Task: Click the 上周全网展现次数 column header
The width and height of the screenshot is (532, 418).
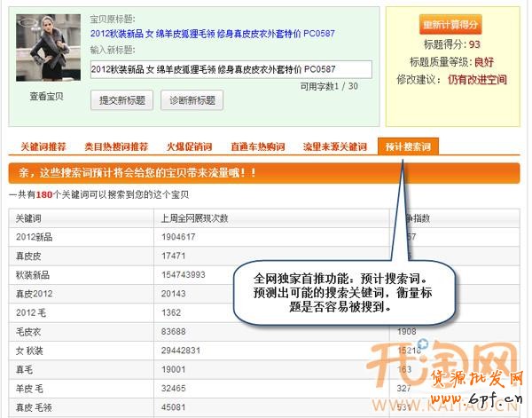Action: (194, 218)
